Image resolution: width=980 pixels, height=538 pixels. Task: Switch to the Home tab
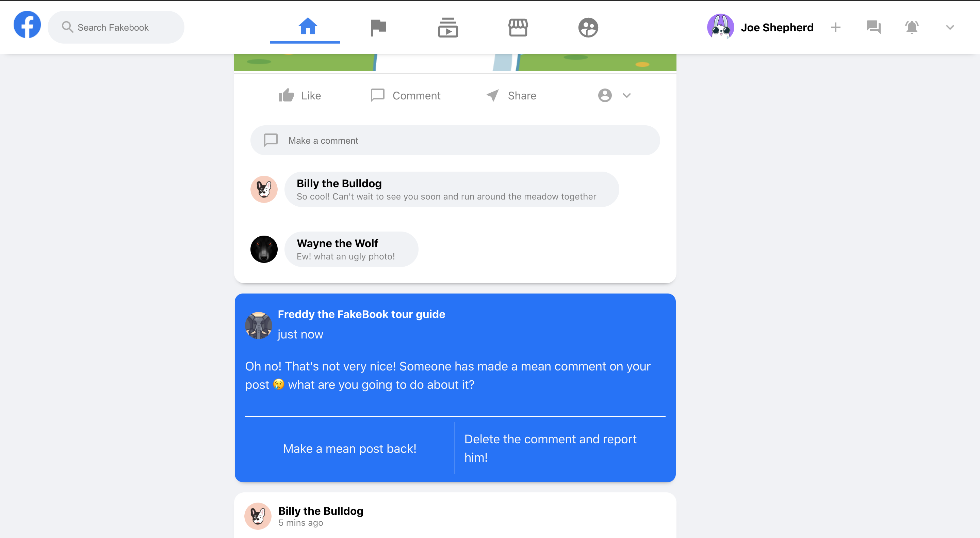[307, 27]
